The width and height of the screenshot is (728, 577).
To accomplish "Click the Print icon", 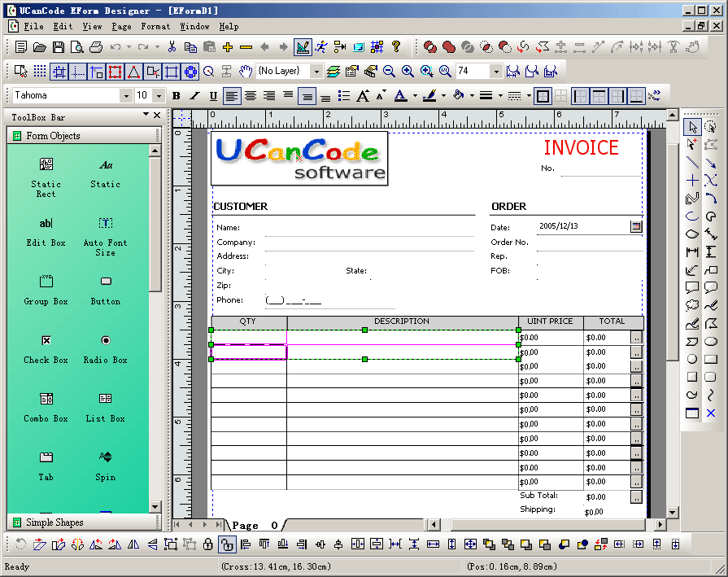I will [96, 47].
